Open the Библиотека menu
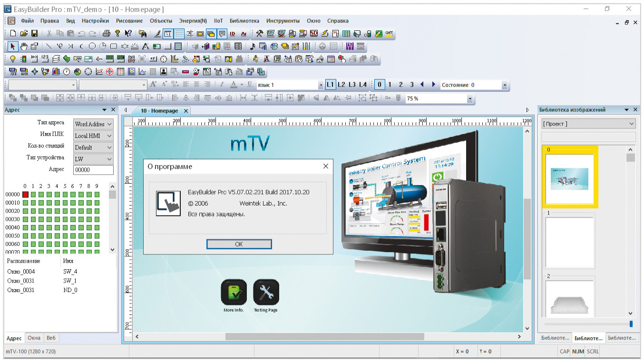The image size is (644, 362). tap(244, 21)
